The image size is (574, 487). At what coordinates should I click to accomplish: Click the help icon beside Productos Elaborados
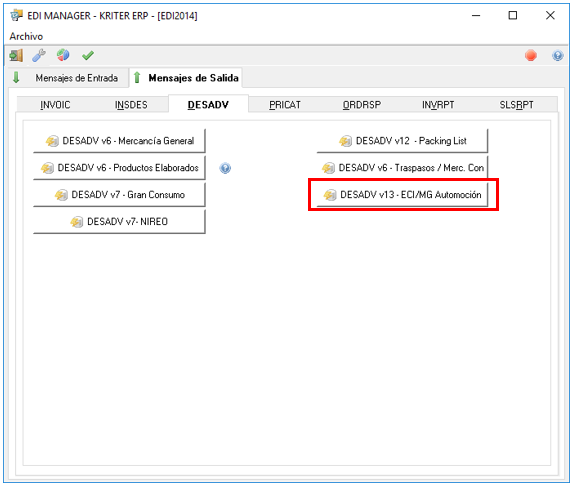coord(225,168)
